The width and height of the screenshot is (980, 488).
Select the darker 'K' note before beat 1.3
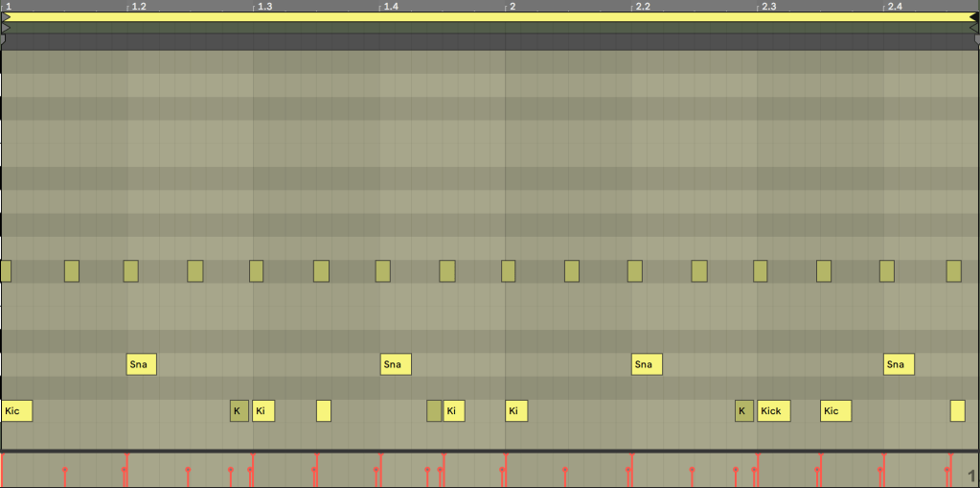tap(239, 411)
